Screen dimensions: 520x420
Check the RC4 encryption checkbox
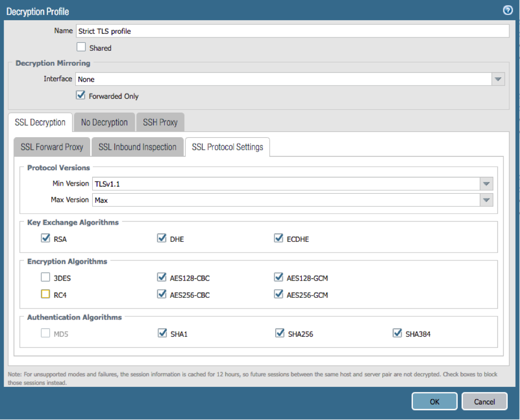point(45,294)
